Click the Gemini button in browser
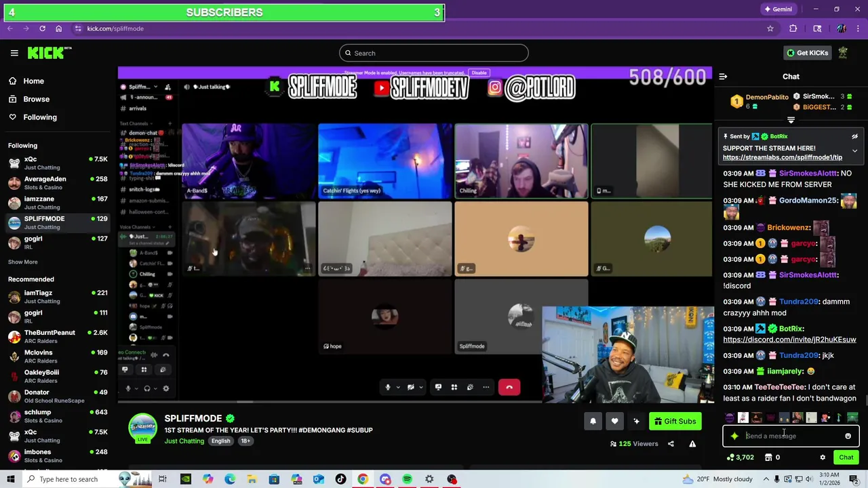 click(x=778, y=9)
